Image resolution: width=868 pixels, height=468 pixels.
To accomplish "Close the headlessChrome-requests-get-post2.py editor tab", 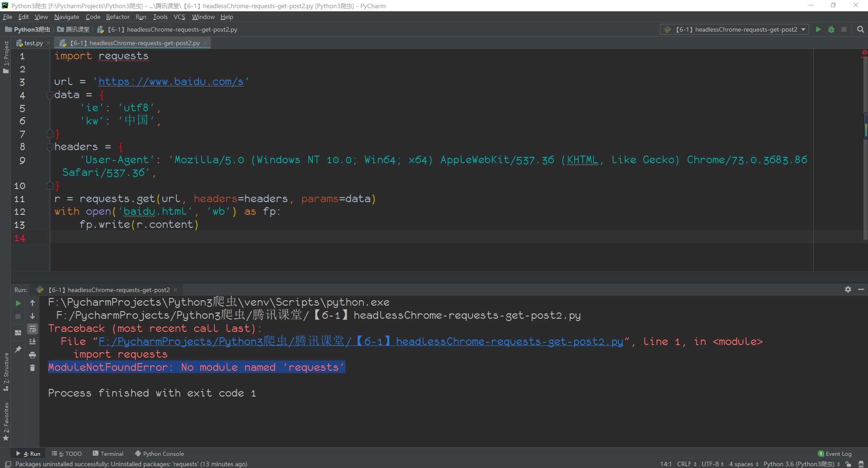I will [205, 43].
